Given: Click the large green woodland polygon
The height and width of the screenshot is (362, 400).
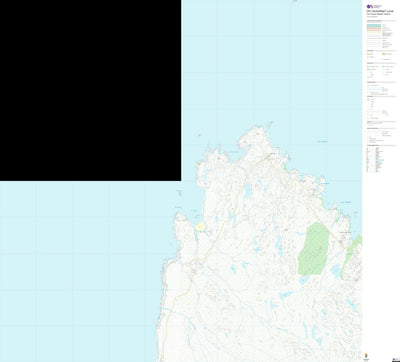Looking at the screenshot, I should 313,249.
